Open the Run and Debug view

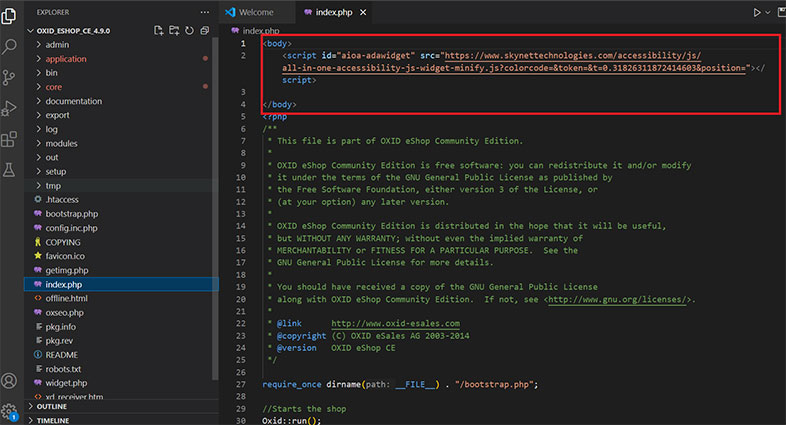coord(11,108)
